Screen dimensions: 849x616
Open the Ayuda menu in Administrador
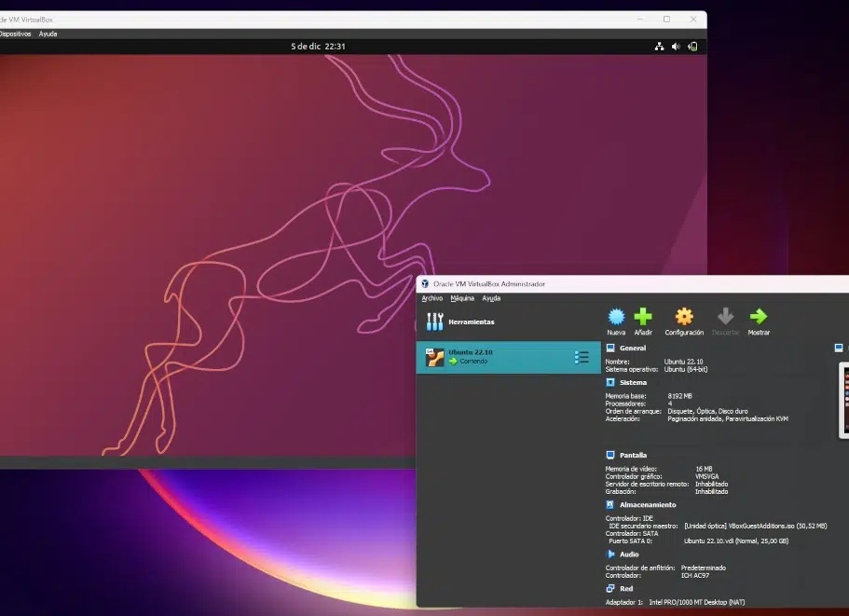click(x=491, y=298)
